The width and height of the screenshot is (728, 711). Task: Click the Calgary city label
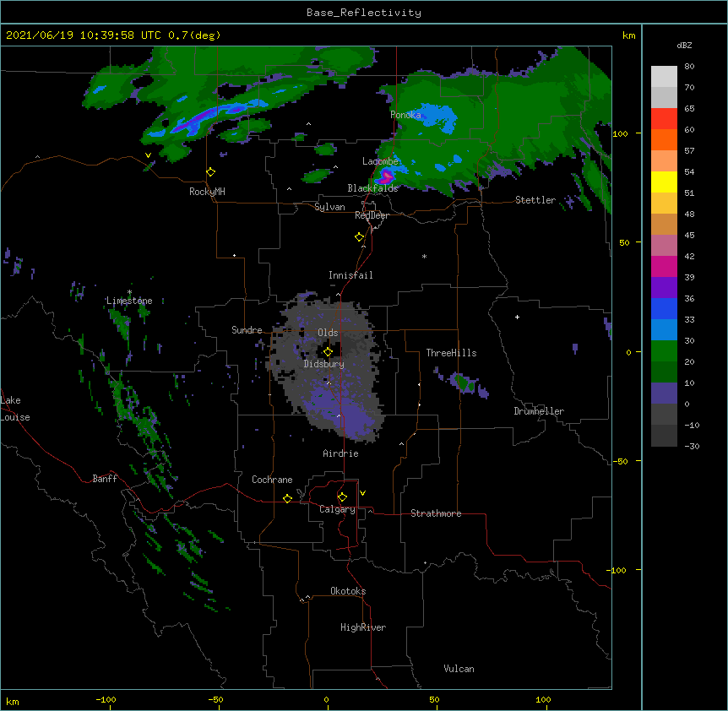point(337,509)
